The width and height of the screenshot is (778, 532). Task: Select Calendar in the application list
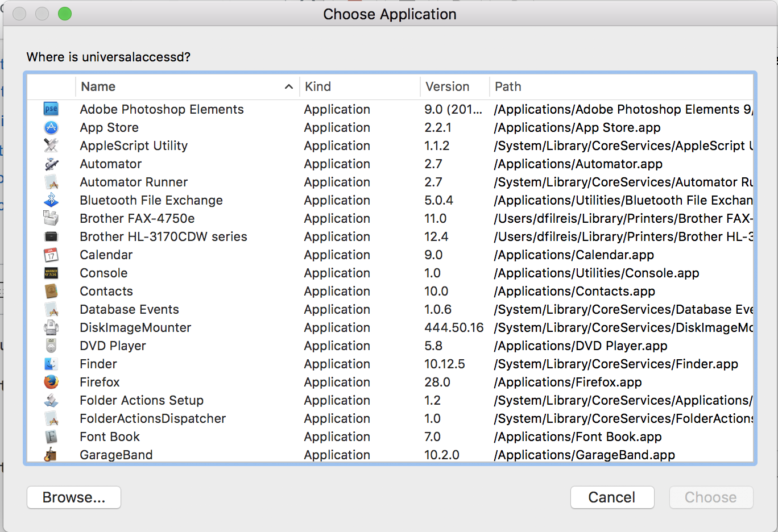[x=106, y=255]
